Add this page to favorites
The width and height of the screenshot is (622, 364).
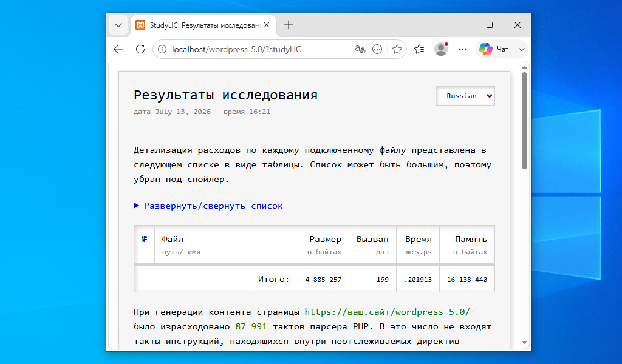tap(397, 49)
